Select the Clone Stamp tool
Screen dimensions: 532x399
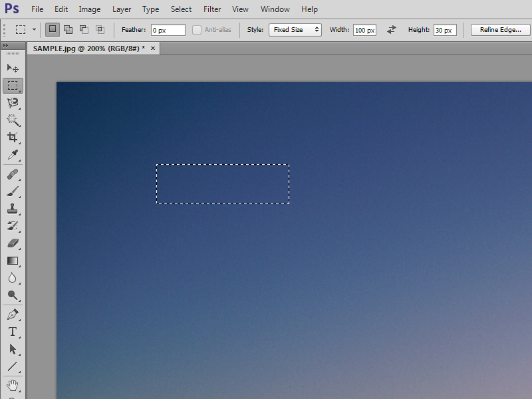[13, 209]
